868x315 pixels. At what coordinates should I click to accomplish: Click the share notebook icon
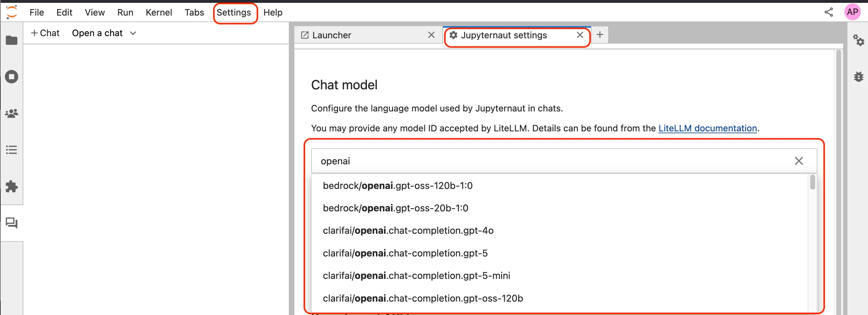829,12
